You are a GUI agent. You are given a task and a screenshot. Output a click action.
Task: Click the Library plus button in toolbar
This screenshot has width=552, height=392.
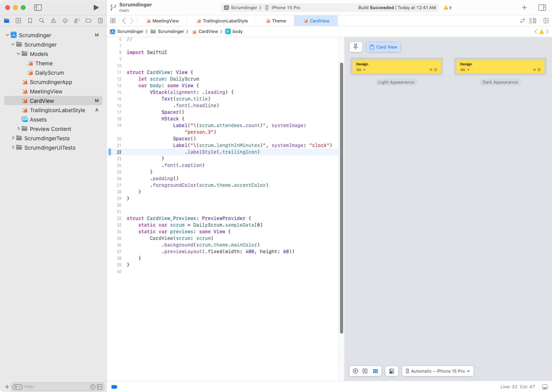(x=524, y=7)
